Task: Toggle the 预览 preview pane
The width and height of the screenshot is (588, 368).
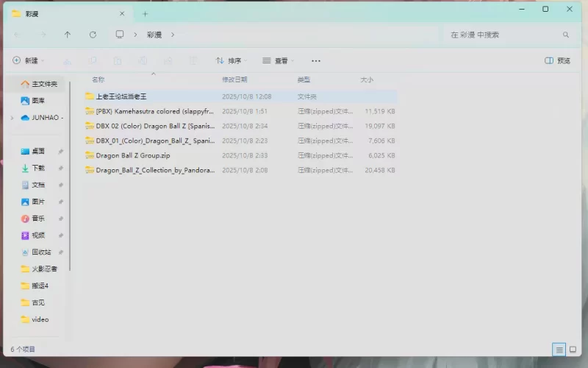Action: 558,61
